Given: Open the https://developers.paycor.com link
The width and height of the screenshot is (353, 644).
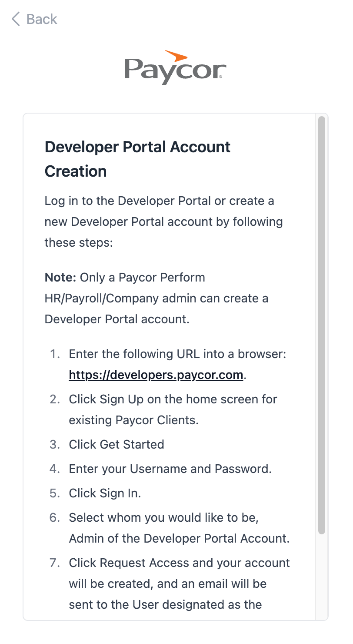Looking at the screenshot, I should click(x=156, y=375).
